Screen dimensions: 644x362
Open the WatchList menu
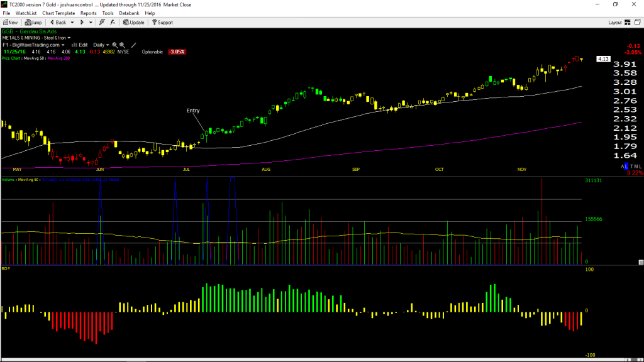26,13
